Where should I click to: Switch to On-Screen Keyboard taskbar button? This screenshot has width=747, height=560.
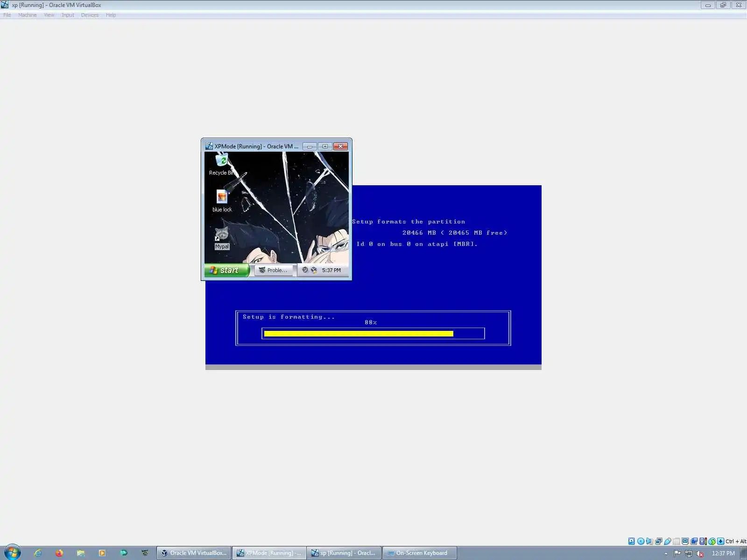pyautogui.click(x=420, y=553)
